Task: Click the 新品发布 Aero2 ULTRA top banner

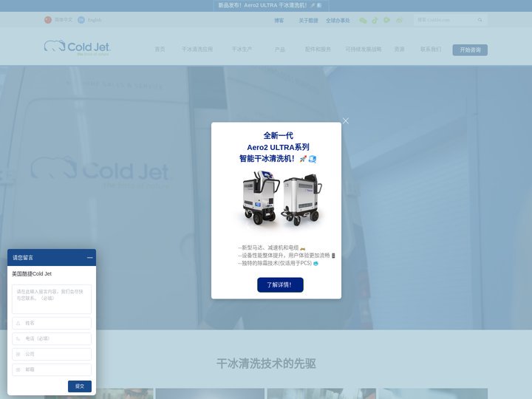Action: coord(270,5)
